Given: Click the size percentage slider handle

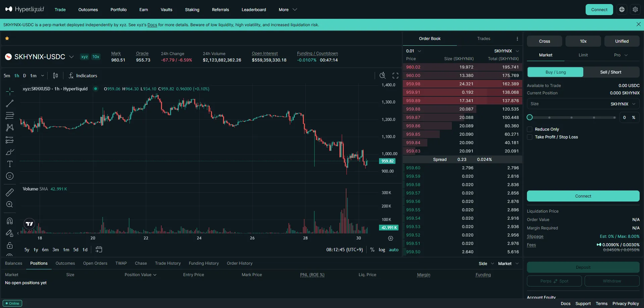Looking at the screenshot, I should click(x=530, y=117).
